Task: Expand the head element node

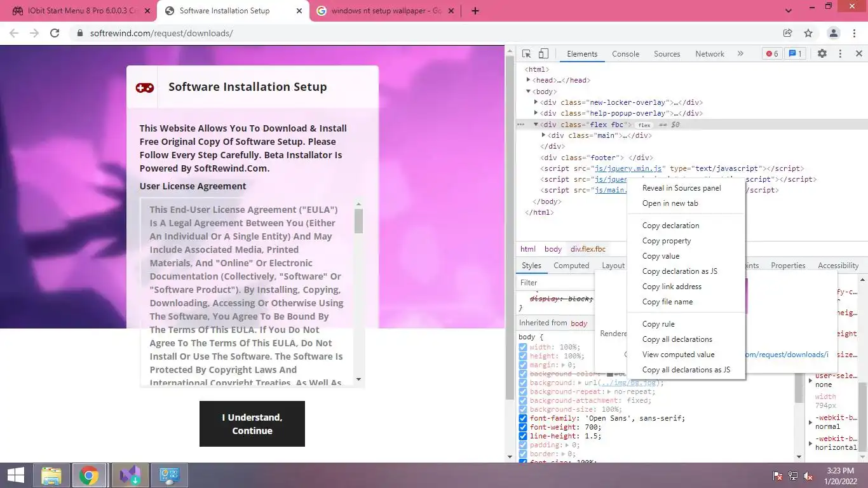Action: (x=529, y=80)
